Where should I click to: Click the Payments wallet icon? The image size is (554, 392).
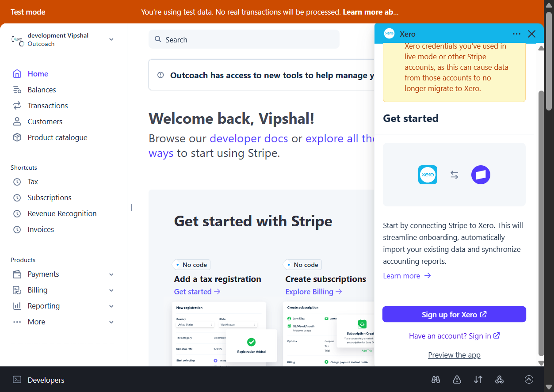(17, 274)
